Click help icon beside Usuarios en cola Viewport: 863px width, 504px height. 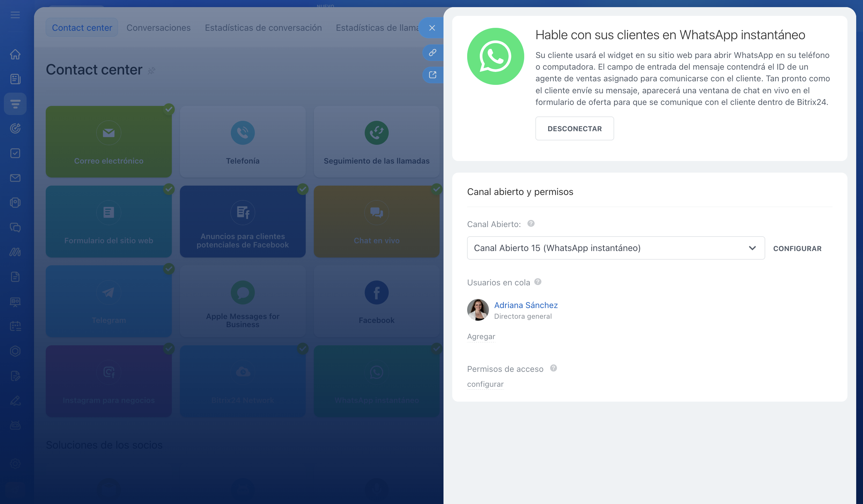pos(538,281)
